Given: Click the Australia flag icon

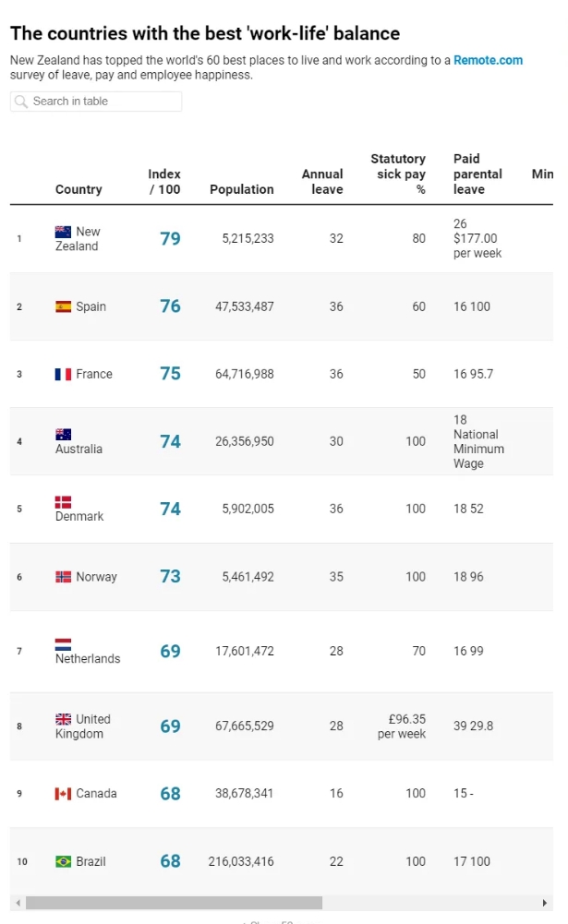Looking at the screenshot, I should [63, 434].
